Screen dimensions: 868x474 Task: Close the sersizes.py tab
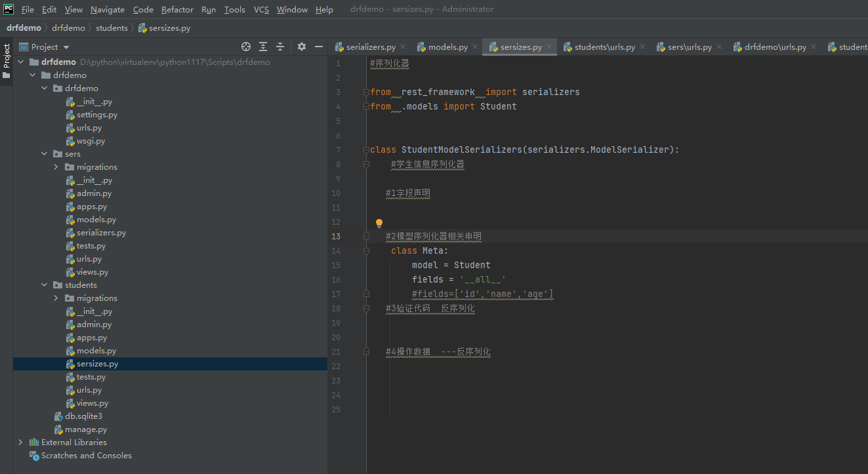(549, 47)
